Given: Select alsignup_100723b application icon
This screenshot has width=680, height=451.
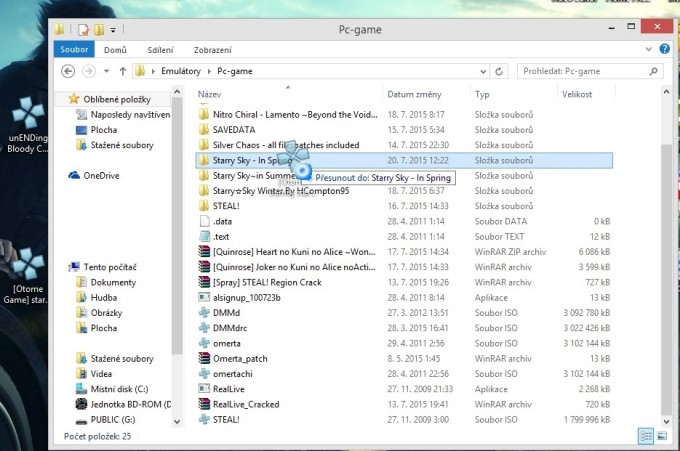Looking at the screenshot, I should 204,297.
